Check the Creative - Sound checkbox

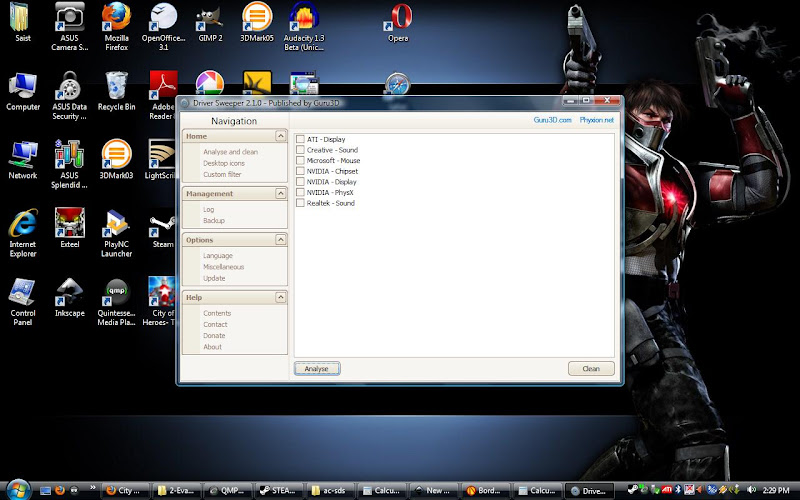300,150
